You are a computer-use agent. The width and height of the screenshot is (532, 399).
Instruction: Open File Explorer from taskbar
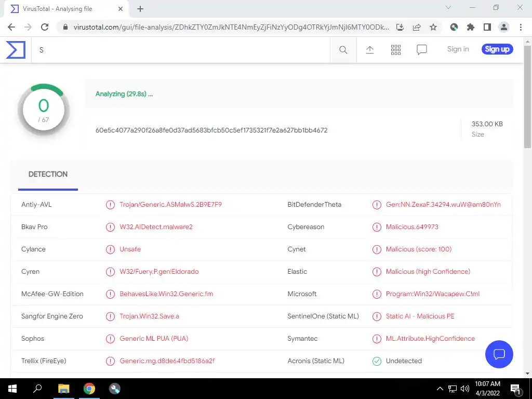63,389
